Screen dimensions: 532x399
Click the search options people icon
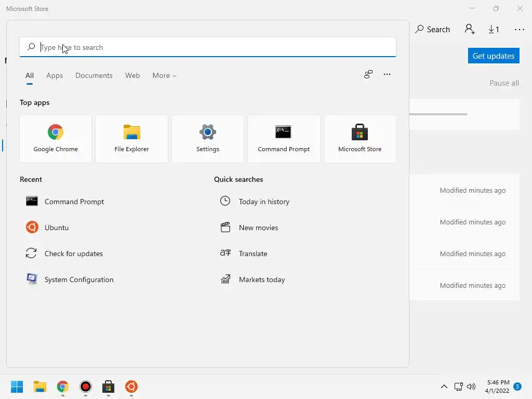pyautogui.click(x=368, y=74)
